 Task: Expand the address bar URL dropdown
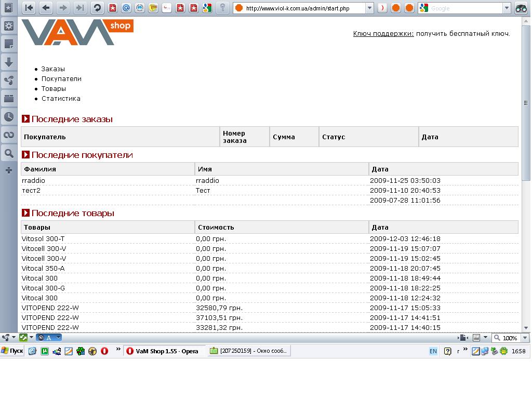[x=369, y=8]
